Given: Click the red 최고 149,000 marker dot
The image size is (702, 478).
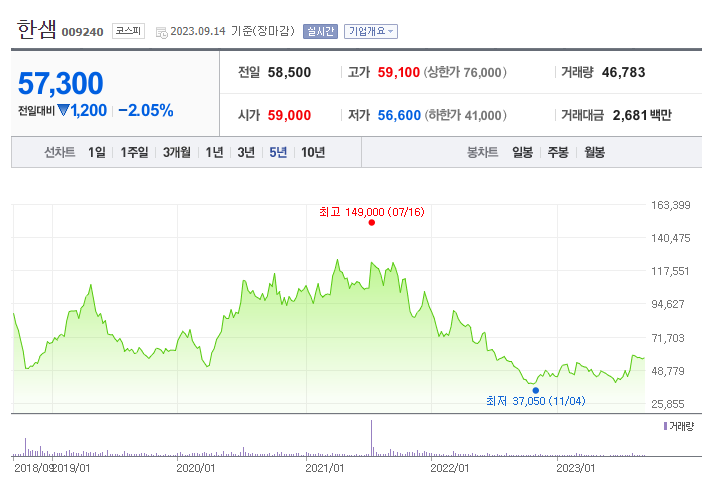Looking at the screenshot, I should click(372, 222).
